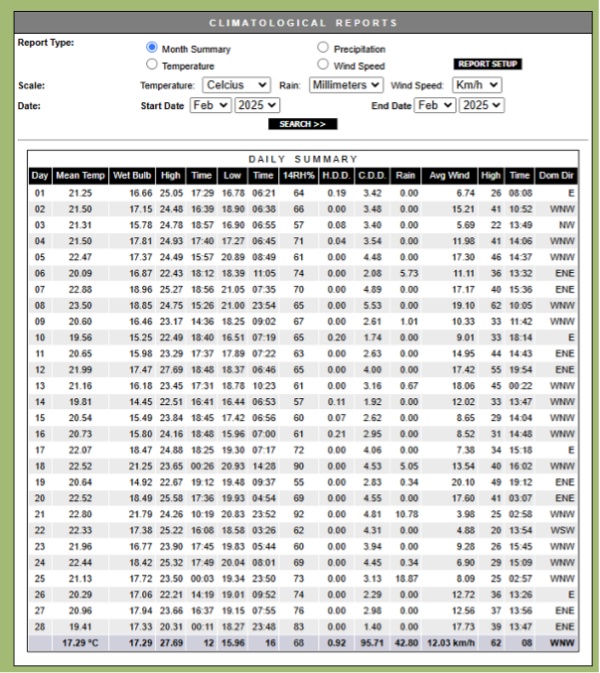Click wind time 00:22 on day 13

(520, 386)
